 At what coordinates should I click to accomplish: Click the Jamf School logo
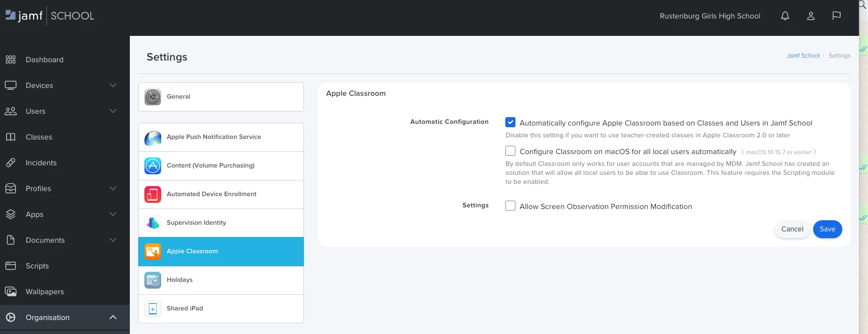pyautogui.click(x=50, y=16)
